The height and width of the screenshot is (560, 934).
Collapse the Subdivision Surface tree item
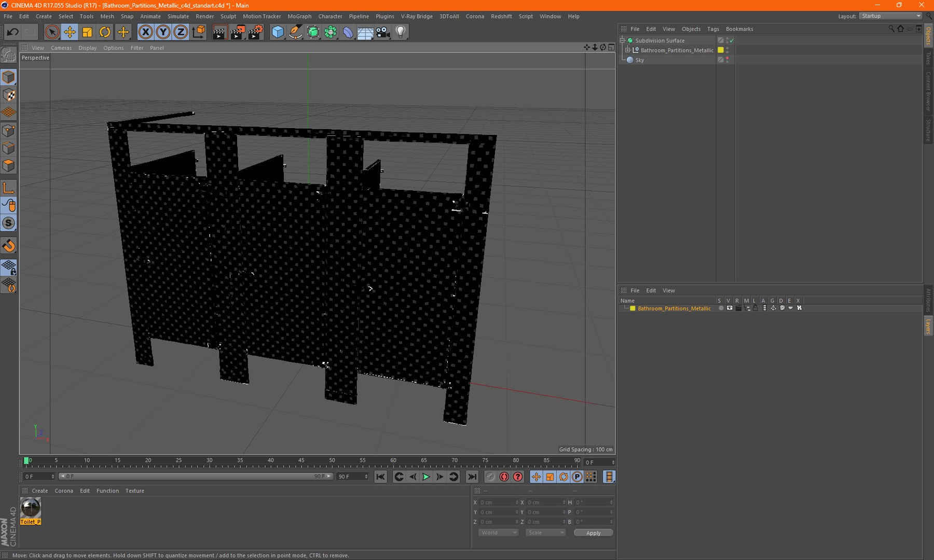pos(622,40)
